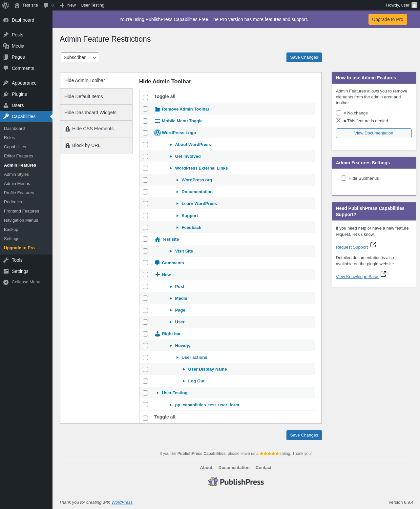
Task: Check the Log Out checkbox
Action: point(145,381)
